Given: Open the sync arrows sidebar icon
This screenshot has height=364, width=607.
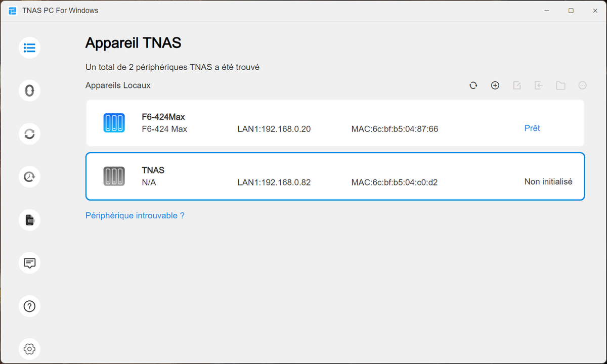Looking at the screenshot, I should pos(29,134).
